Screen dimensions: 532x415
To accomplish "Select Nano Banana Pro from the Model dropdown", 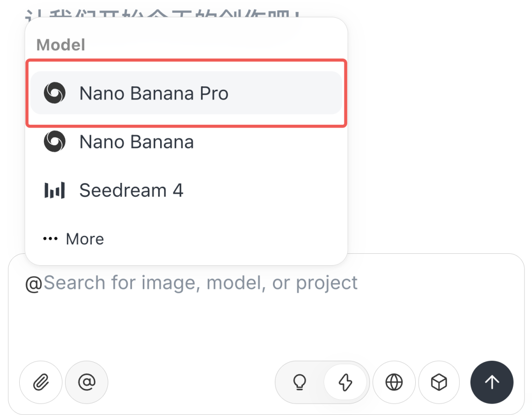I will (154, 93).
